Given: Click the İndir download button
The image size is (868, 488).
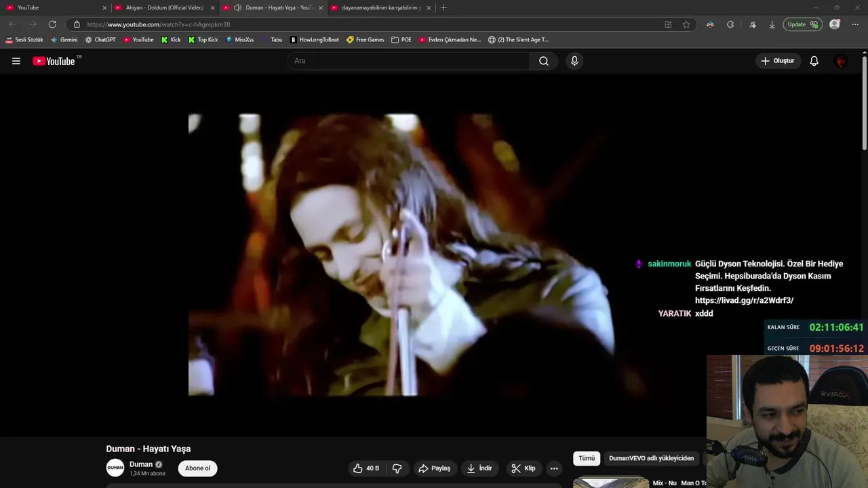Looking at the screenshot, I should click(480, 468).
